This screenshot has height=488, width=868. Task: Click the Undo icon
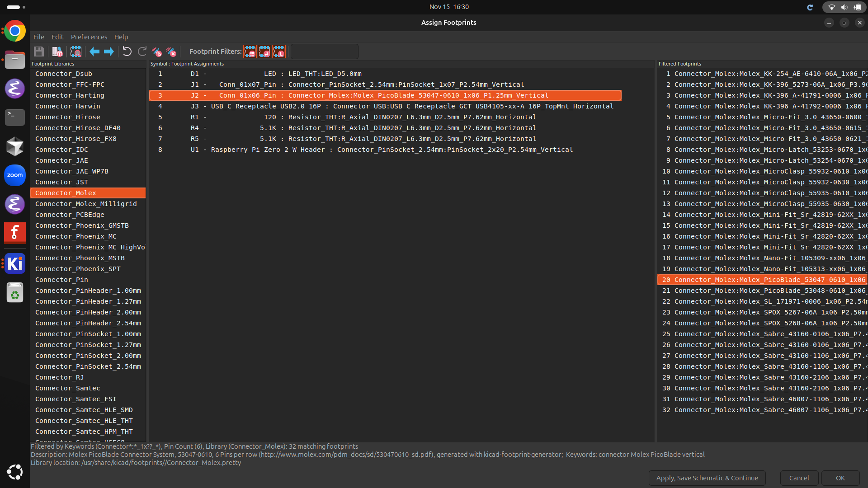click(x=127, y=52)
